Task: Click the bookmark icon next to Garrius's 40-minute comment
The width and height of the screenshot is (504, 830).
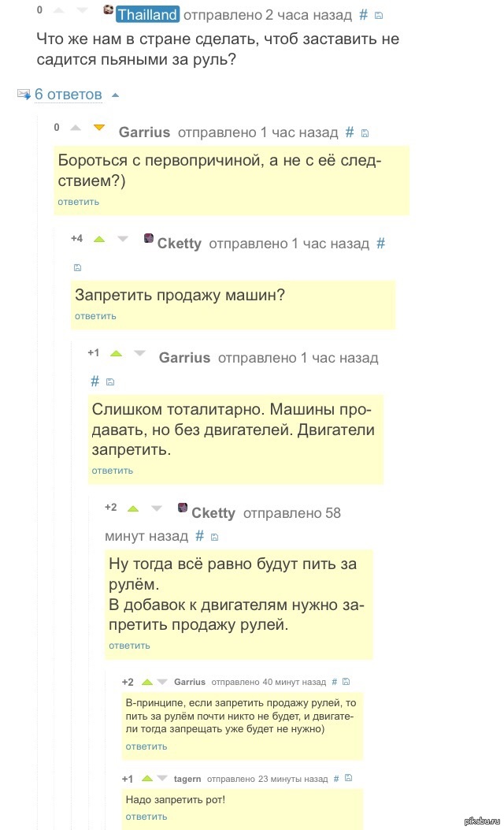Action: (346, 681)
